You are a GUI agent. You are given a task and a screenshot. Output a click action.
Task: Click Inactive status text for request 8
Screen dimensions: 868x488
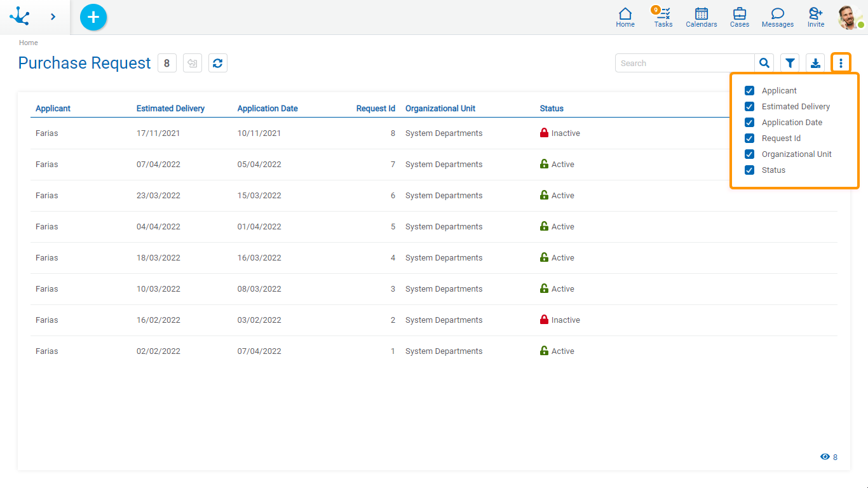coord(566,133)
